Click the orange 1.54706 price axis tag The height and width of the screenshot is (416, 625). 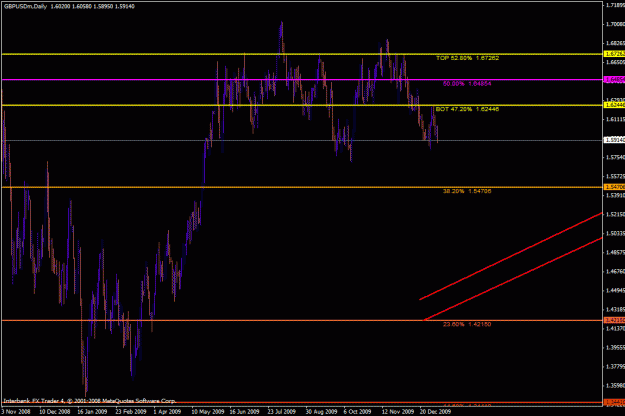[x=614, y=187]
